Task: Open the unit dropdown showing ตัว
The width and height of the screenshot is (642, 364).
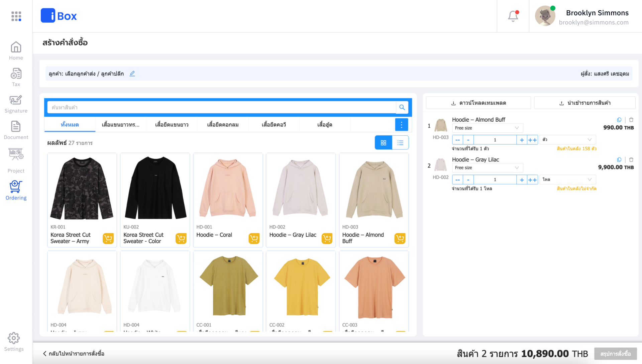Action: [567, 139]
